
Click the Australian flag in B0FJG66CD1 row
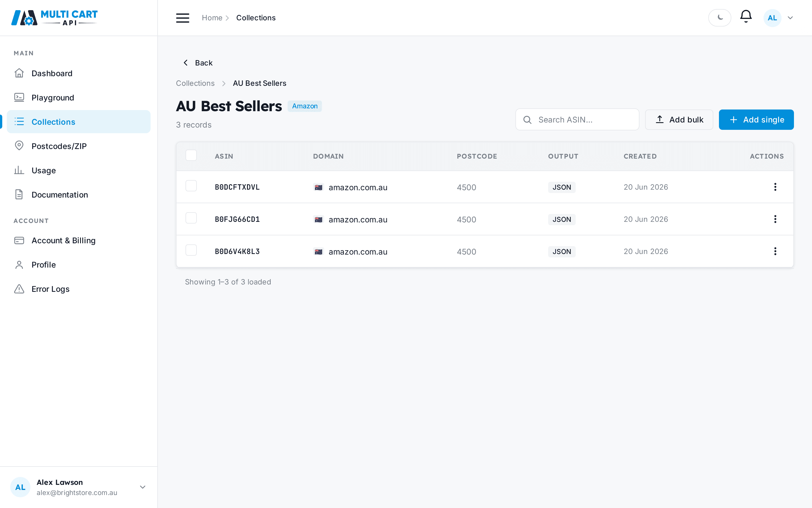click(318, 219)
